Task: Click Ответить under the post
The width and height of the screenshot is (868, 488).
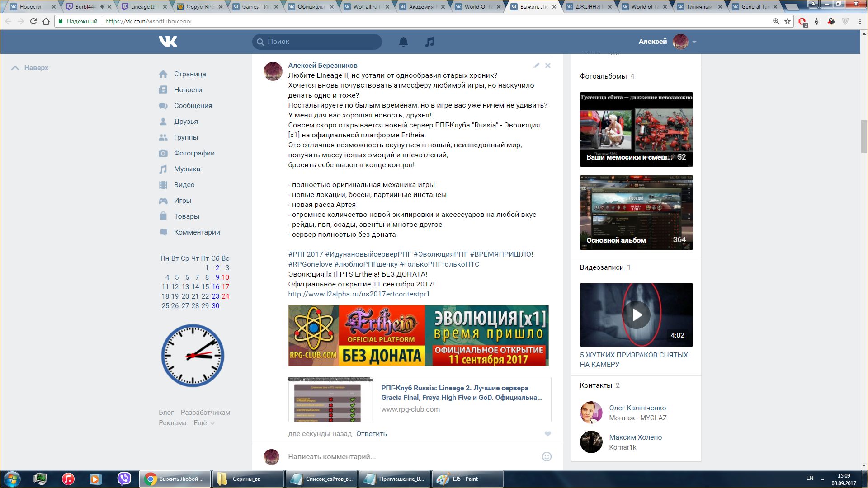Action: 372,434
